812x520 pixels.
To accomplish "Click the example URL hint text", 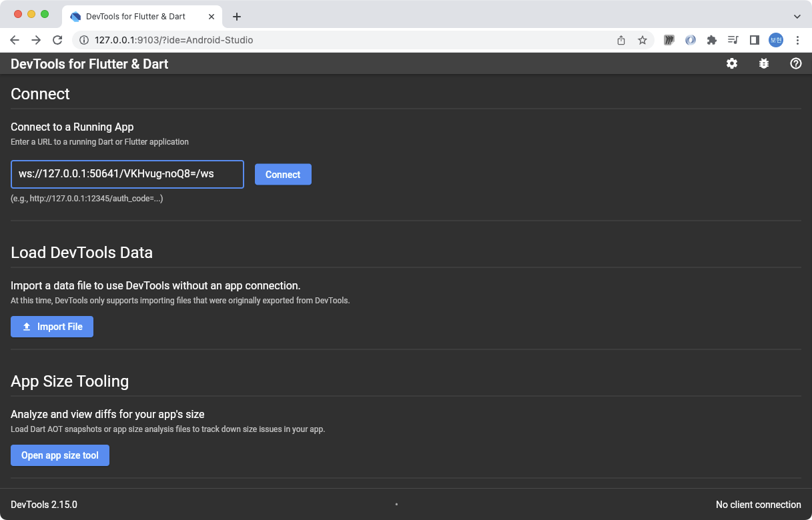I will (x=87, y=199).
